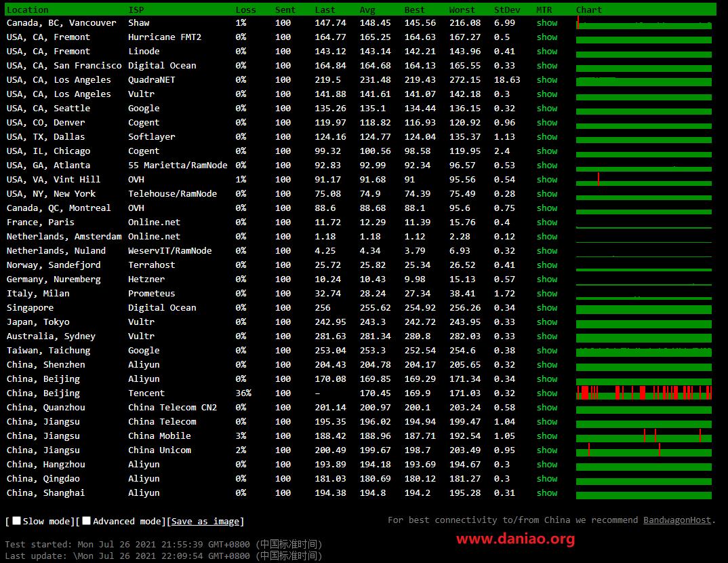This screenshot has height=563, width=728.
Task: Show MTR for Beijing Tencent row
Action: 547,393
